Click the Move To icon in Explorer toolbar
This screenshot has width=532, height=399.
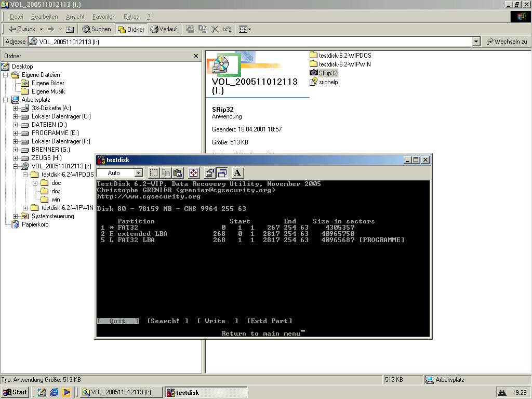coord(190,30)
